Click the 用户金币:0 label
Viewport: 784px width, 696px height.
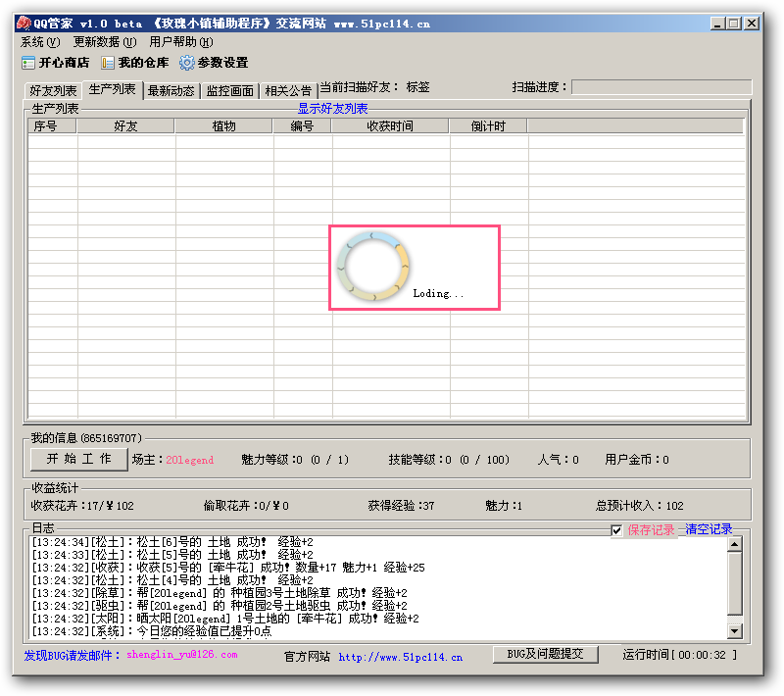click(x=636, y=460)
